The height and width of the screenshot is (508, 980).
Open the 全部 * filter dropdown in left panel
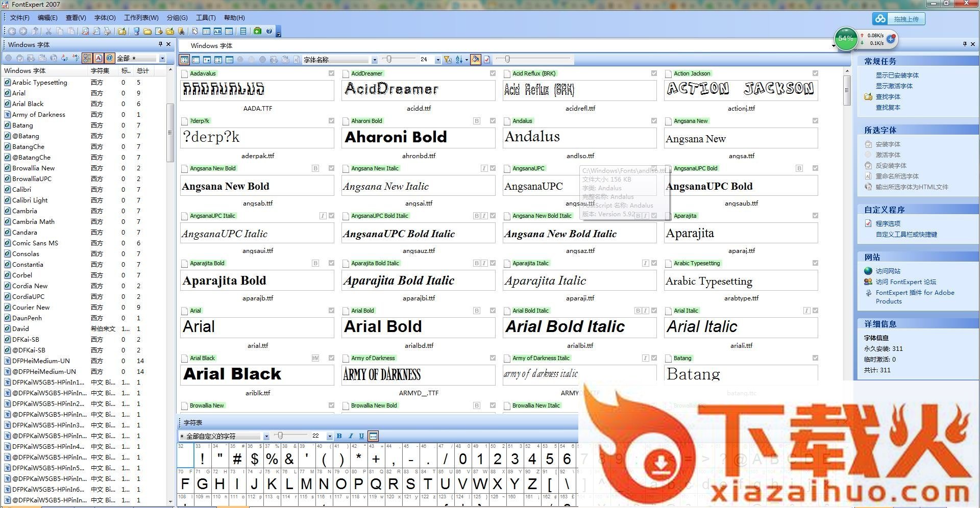point(162,58)
